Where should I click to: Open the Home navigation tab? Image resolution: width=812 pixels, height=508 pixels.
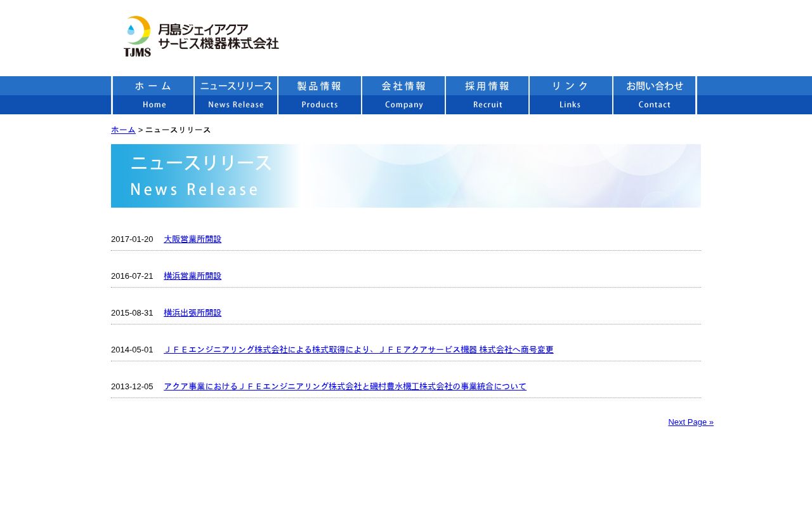[x=153, y=95]
